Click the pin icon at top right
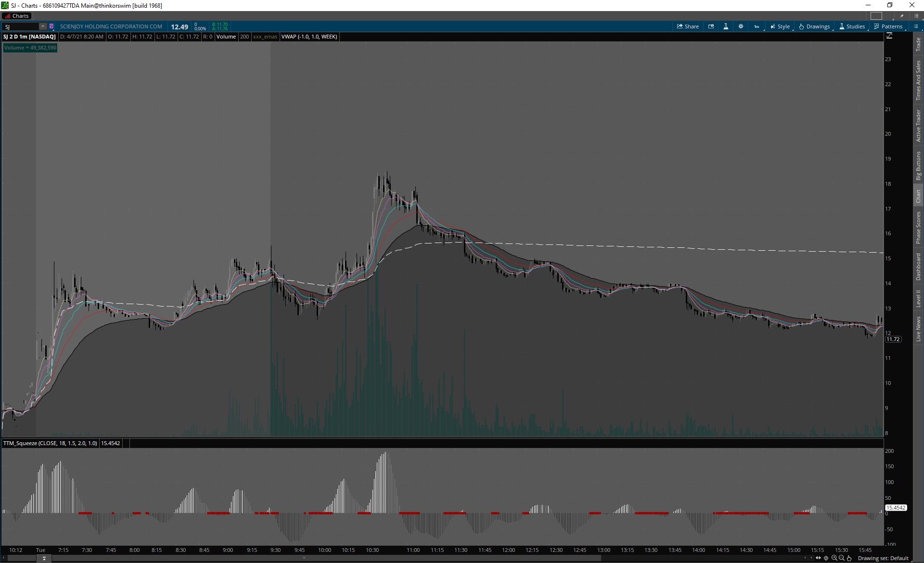 tap(902, 16)
